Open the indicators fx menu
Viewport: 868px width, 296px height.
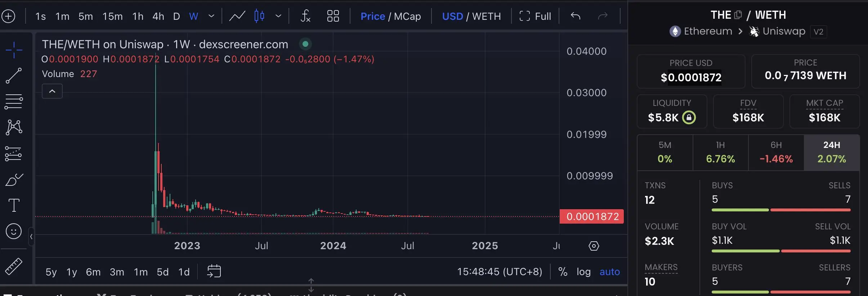(305, 16)
